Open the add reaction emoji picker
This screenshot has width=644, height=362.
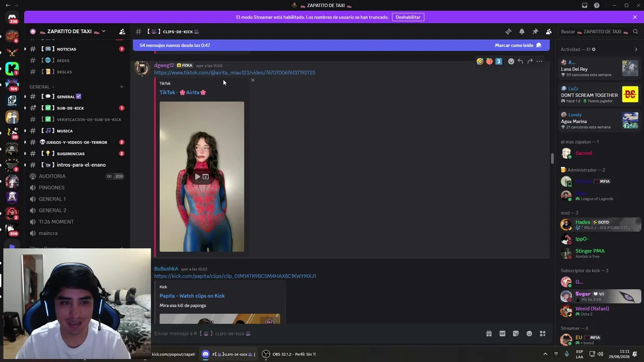tap(511, 61)
